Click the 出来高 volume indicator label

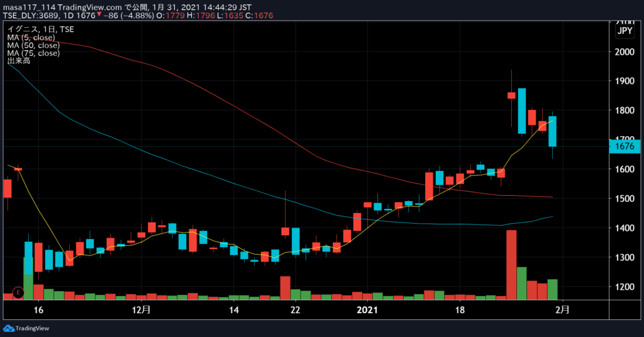click(x=18, y=61)
